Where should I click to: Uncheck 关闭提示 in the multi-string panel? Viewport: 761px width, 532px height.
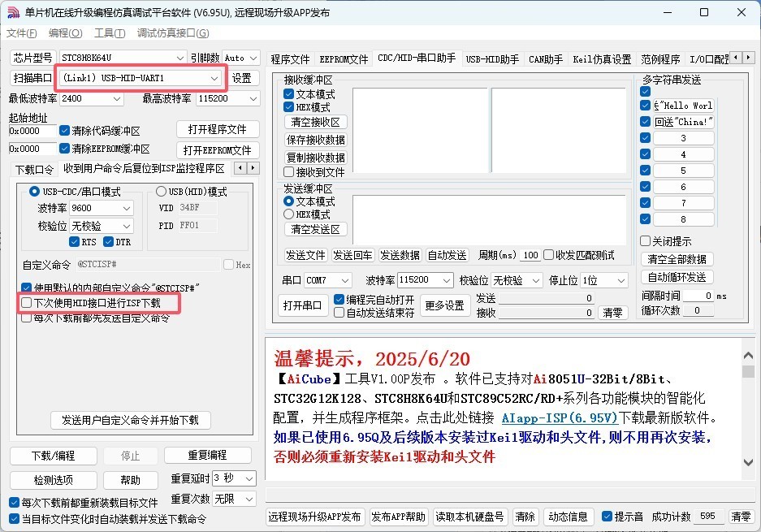(646, 240)
